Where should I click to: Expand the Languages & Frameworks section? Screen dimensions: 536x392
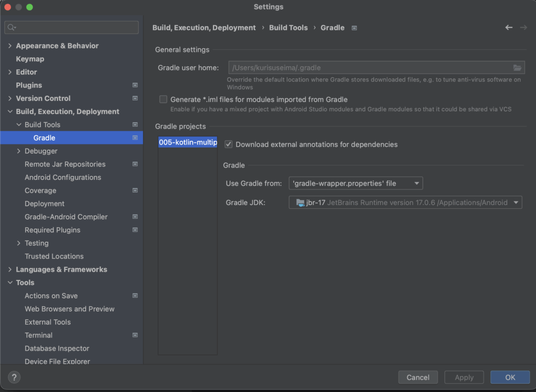click(10, 270)
